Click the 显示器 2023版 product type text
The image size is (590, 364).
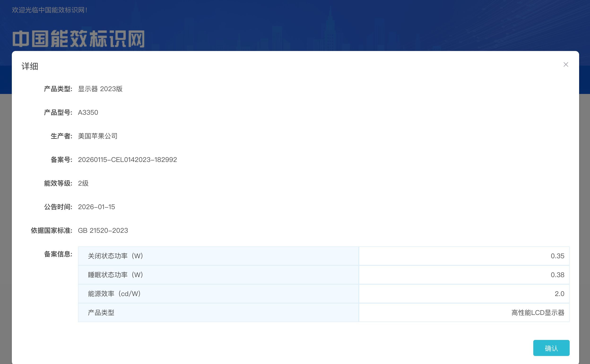tap(100, 89)
